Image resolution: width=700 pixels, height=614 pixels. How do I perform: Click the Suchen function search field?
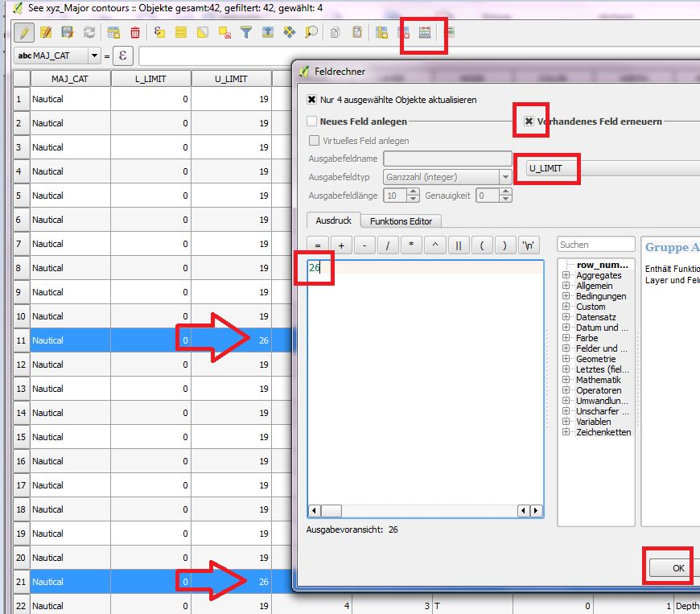[x=596, y=244]
